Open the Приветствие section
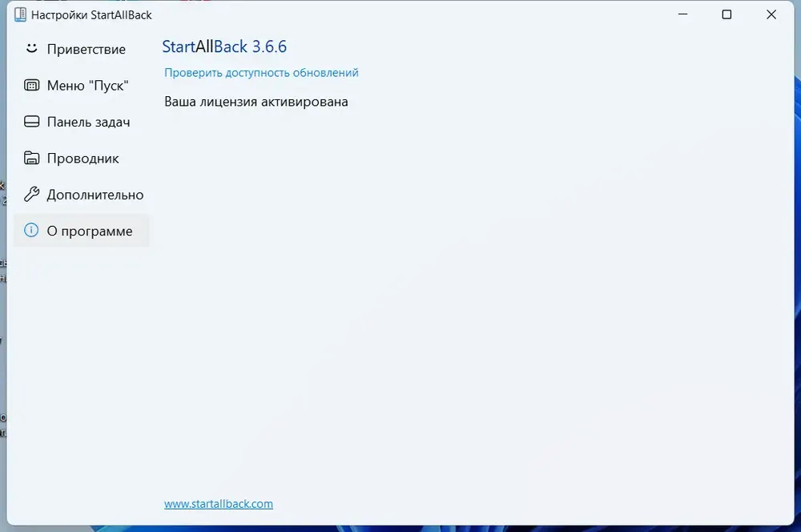 click(x=81, y=49)
